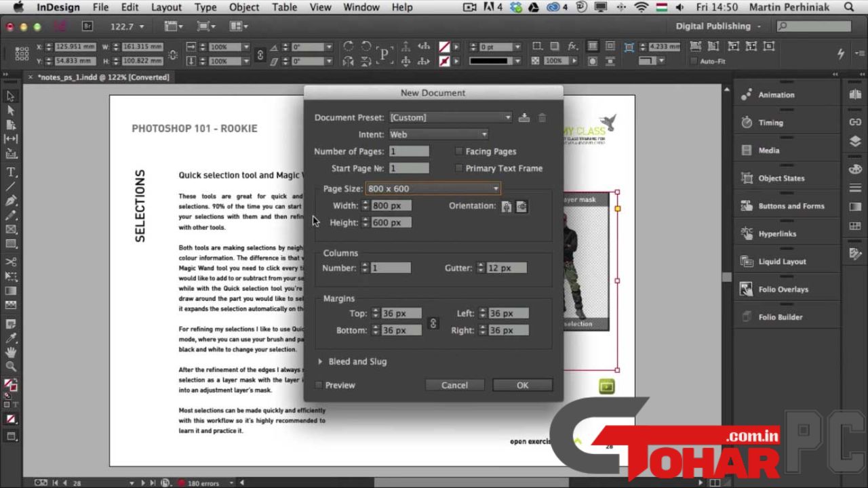
Task: Open the Hyperlinks panel
Action: 777,234
